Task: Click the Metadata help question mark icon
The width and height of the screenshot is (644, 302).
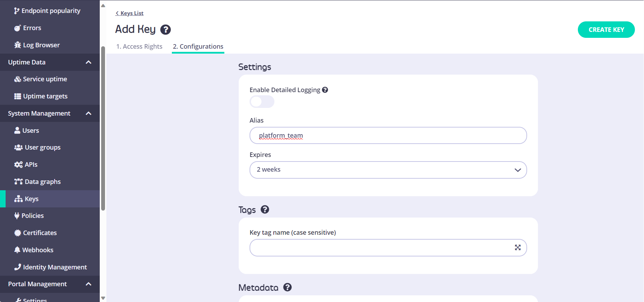Action: coord(287,287)
